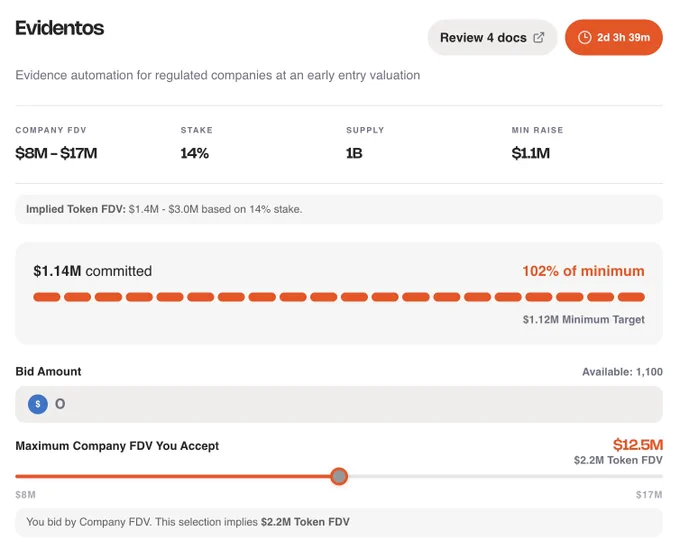Click the COMPANY FDV heading

coord(51,130)
